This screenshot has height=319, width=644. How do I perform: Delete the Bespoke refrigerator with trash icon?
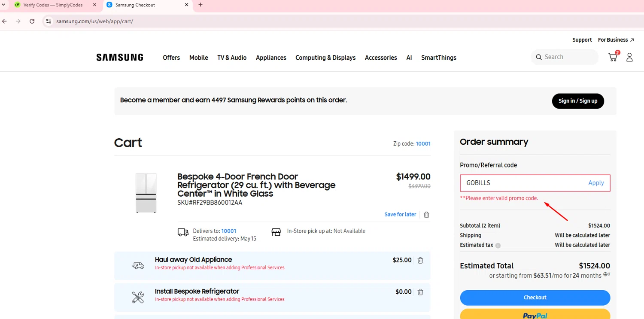[x=426, y=215]
